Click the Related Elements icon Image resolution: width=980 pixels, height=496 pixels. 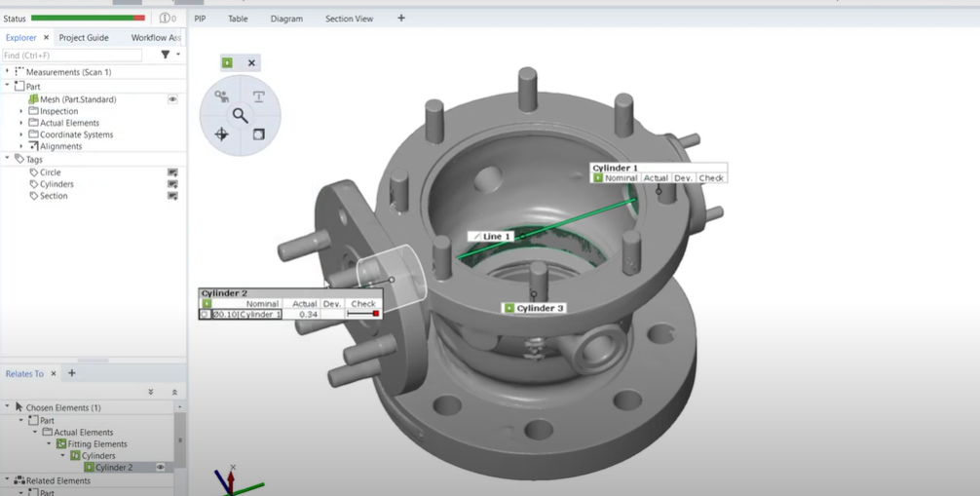(19, 480)
